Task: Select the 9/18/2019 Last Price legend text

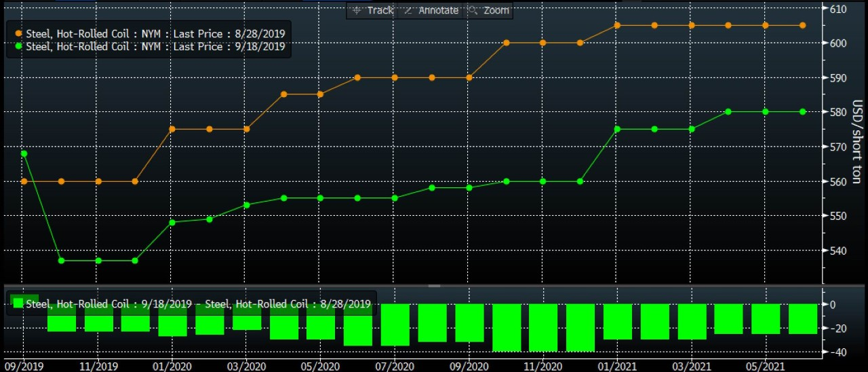Action: pos(155,47)
